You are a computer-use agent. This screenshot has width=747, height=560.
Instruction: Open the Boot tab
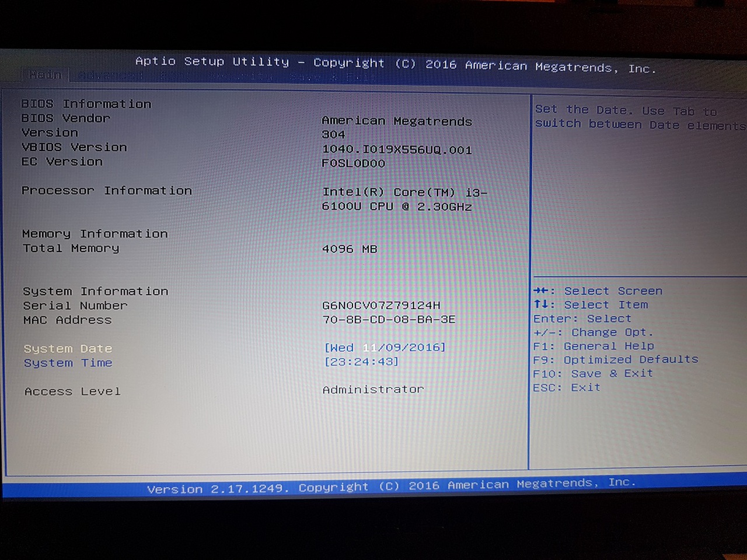pos(174,76)
